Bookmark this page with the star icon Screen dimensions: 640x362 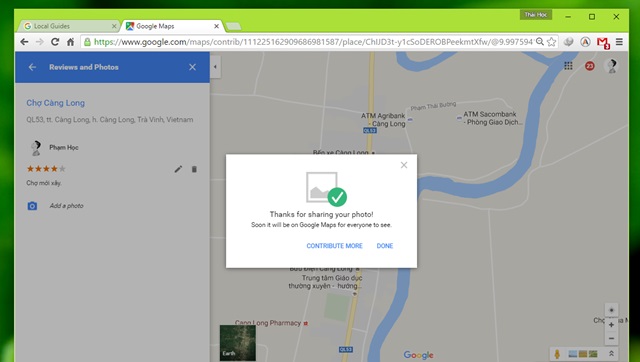(551, 42)
